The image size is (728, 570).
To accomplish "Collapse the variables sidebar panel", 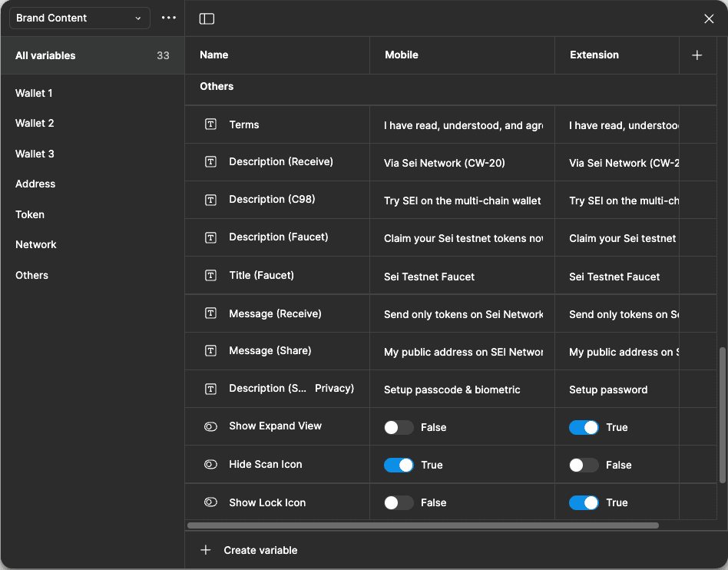I will coord(207,18).
